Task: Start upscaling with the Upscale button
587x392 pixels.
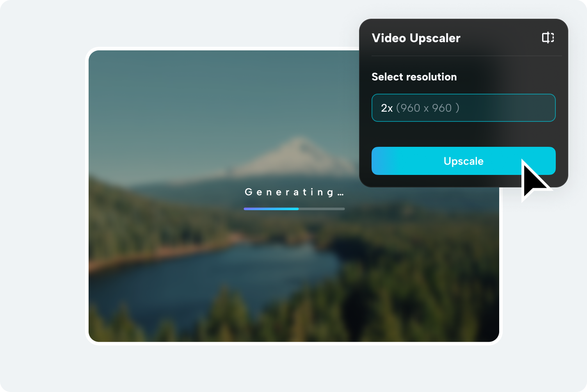Action: 463,161
